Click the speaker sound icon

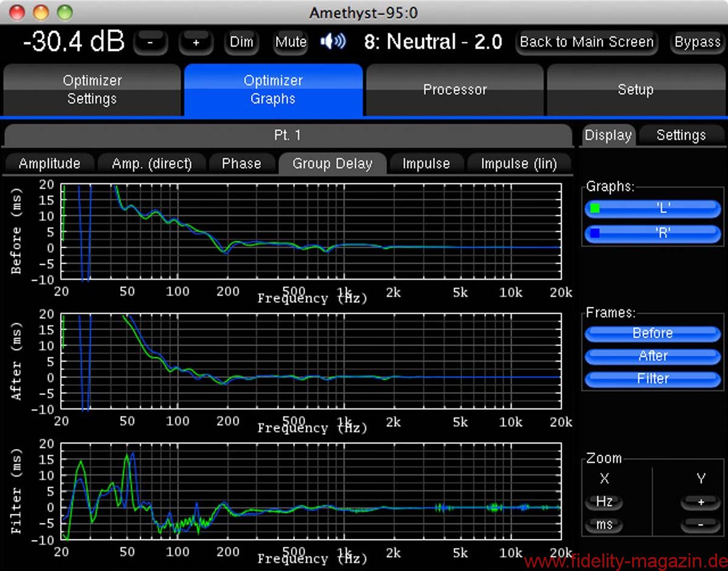333,42
